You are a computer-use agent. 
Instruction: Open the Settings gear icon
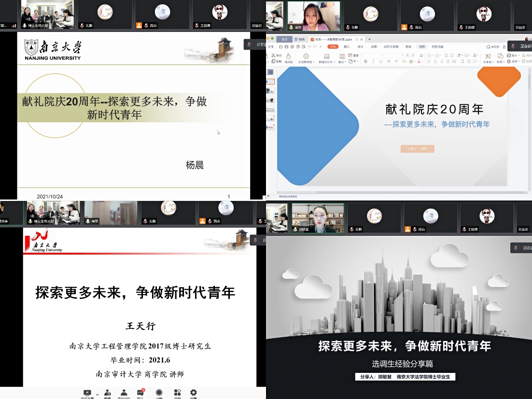click(x=194, y=393)
